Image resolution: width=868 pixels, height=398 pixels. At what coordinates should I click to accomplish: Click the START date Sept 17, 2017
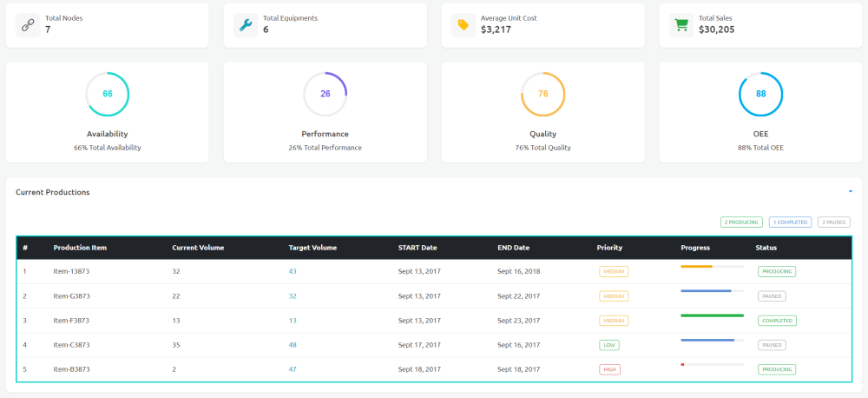419,345
